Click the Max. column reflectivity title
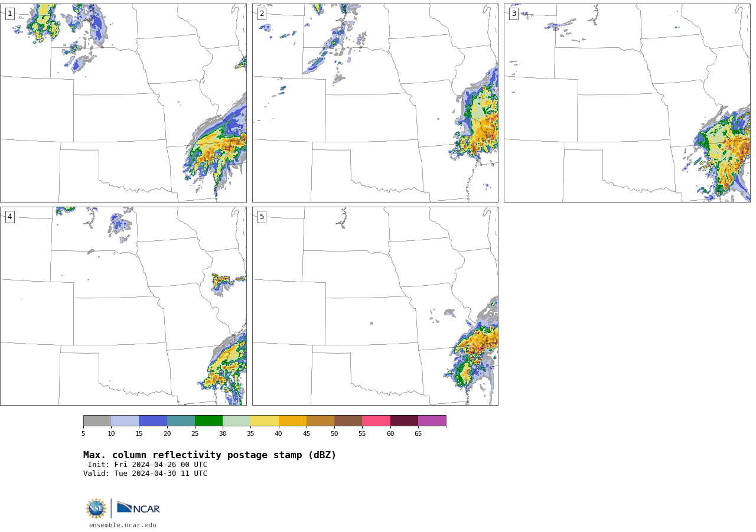Image resolution: width=756 pixels, height=532 pixels. 210,455
